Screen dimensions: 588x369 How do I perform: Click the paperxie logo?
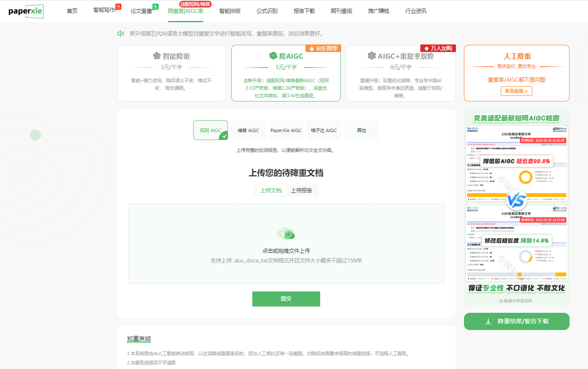[26, 11]
